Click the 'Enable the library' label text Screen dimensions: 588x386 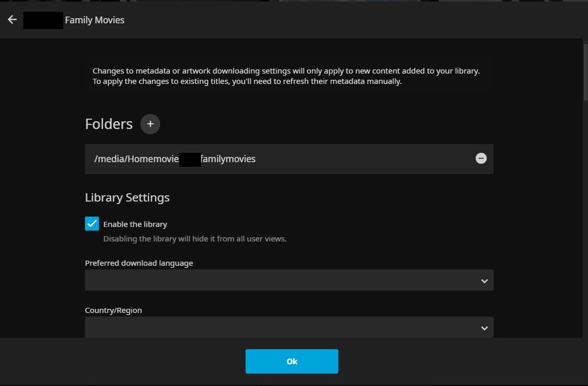(x=135, y=224)
